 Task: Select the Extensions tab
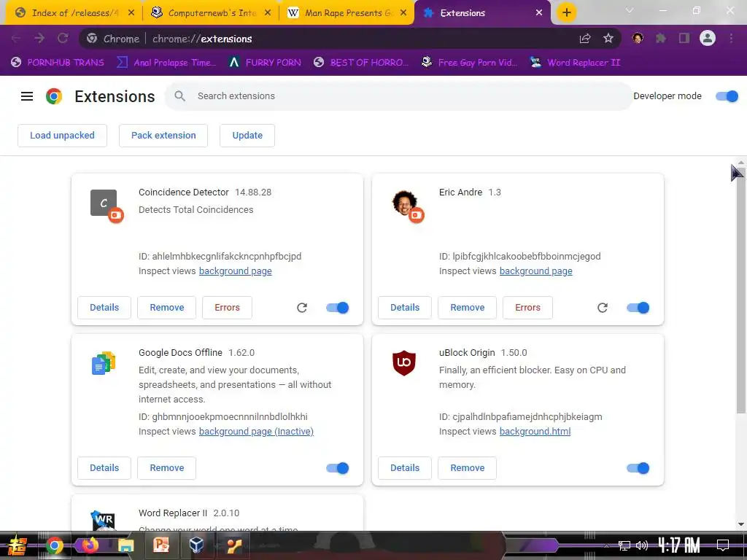481,13
